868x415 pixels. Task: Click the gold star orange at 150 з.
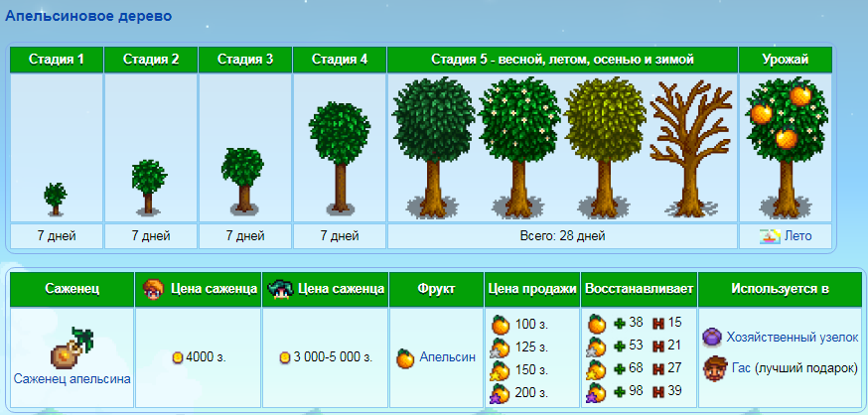[501, 370]
